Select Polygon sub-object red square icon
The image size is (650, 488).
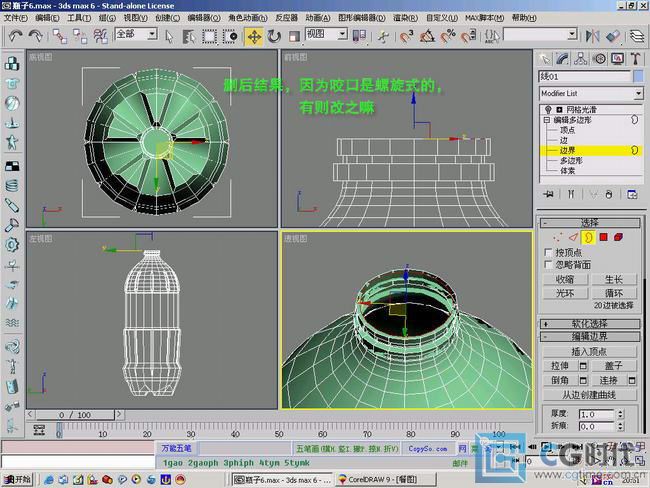[604, 237]
